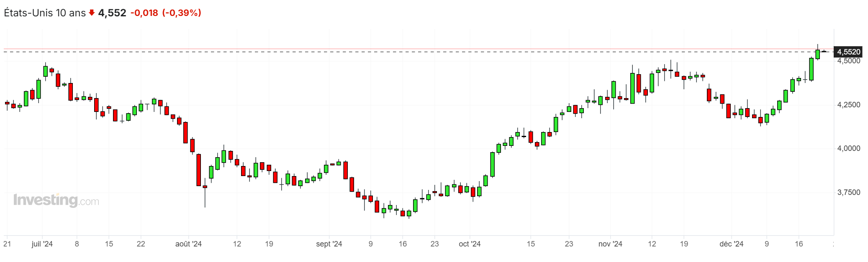The height and width of the screenshot is (262, 868).
Task: Select the nov '24 date label
Action: coord(610,244)
